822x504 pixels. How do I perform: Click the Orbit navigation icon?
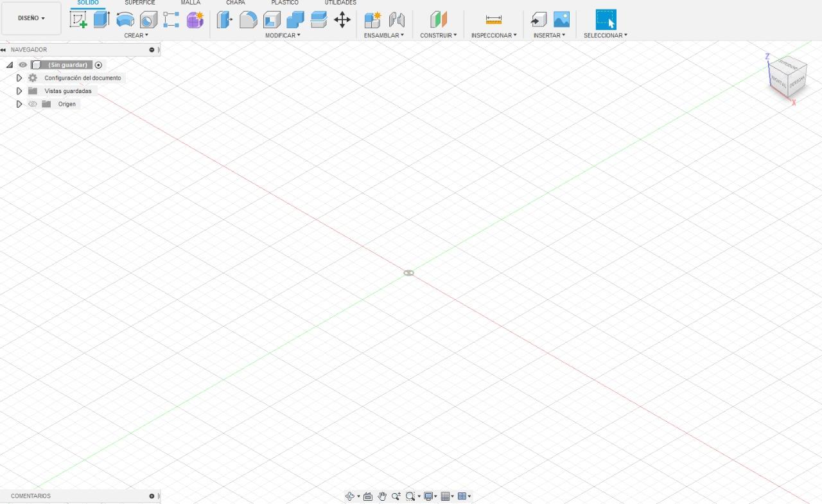(x=350, y=496)
